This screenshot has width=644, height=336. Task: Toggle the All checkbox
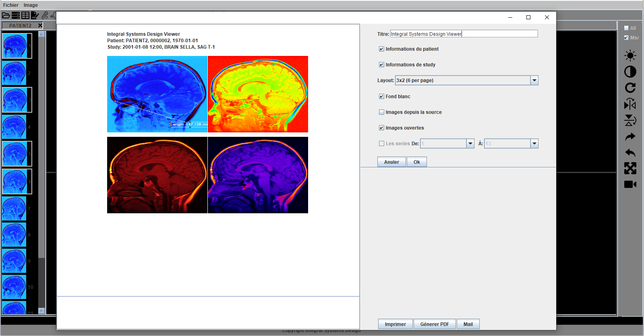[626, 28]
